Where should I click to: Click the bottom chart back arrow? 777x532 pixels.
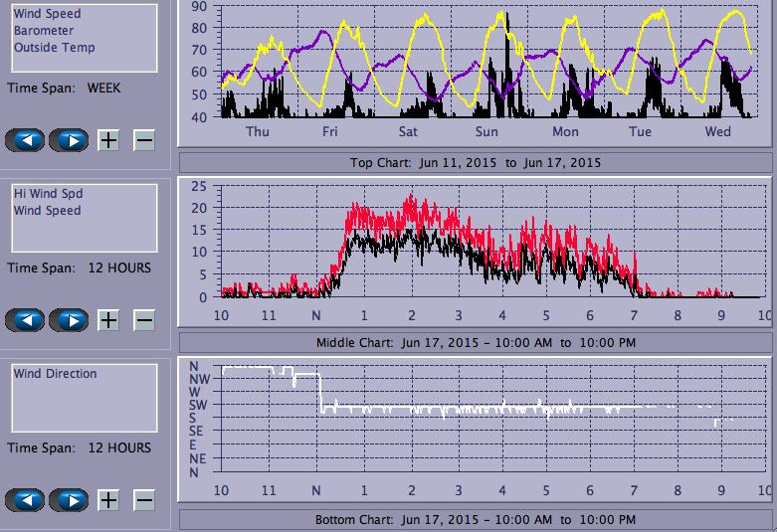[x=25, y=500]
